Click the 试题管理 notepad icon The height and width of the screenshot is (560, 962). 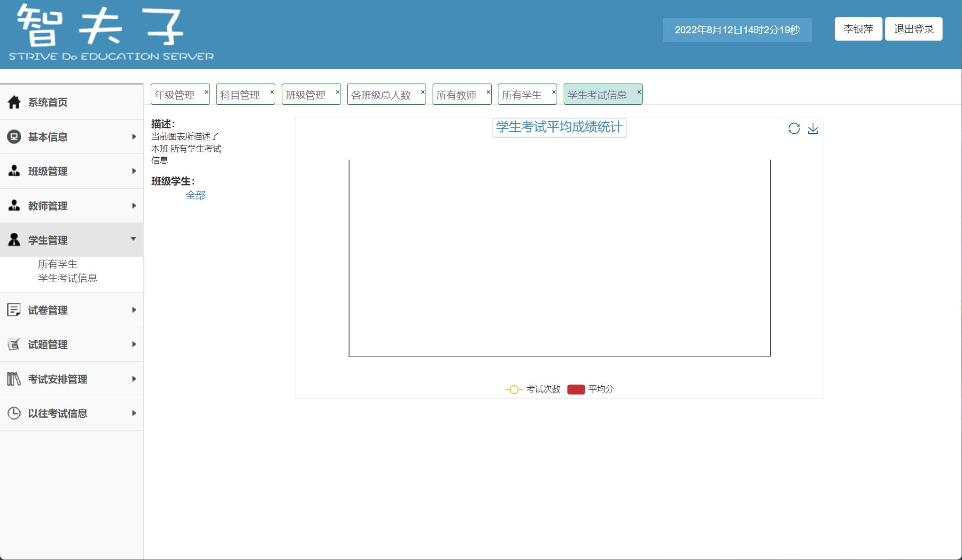click(14, 344)
